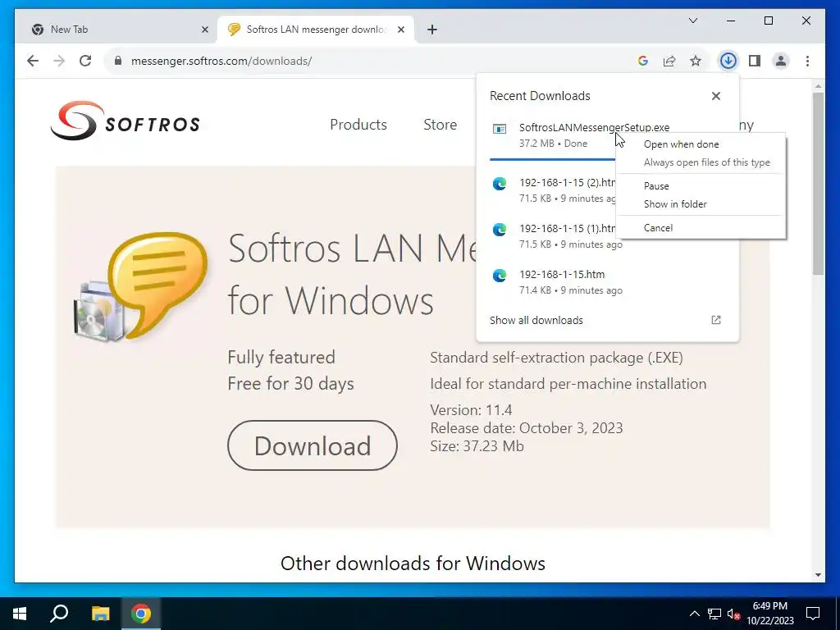Open the tab search chevron

coord(692,21)
